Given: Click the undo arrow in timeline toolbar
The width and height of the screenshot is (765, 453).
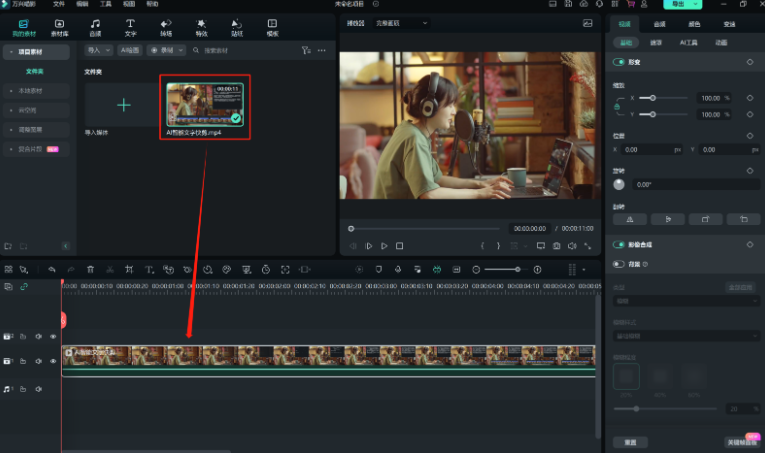Looking at the screenshot, I should [52, 269].
